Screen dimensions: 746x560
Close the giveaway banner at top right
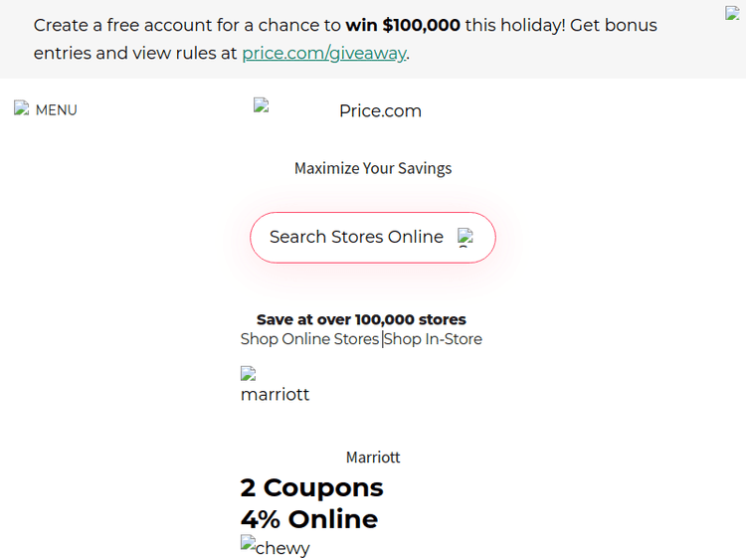733,14
